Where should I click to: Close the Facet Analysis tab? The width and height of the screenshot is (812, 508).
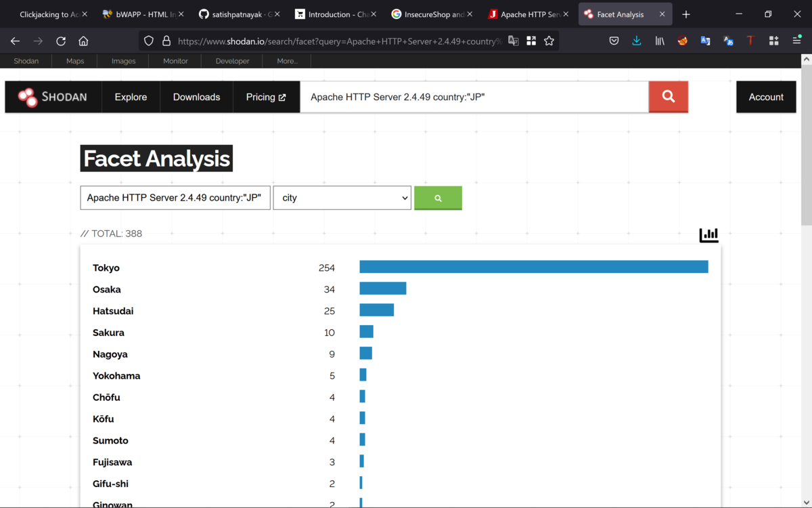click(662, 14)
